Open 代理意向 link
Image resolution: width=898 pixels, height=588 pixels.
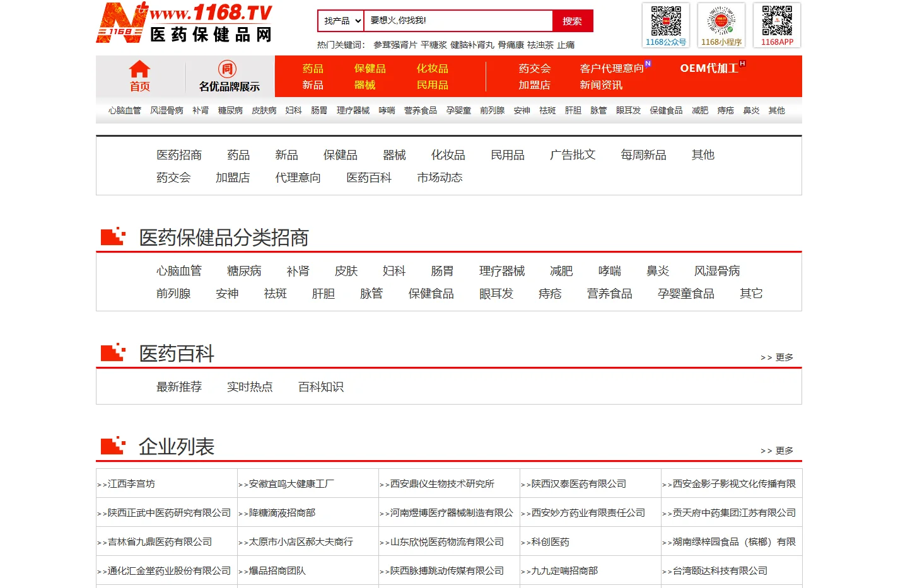coord(298,177)
